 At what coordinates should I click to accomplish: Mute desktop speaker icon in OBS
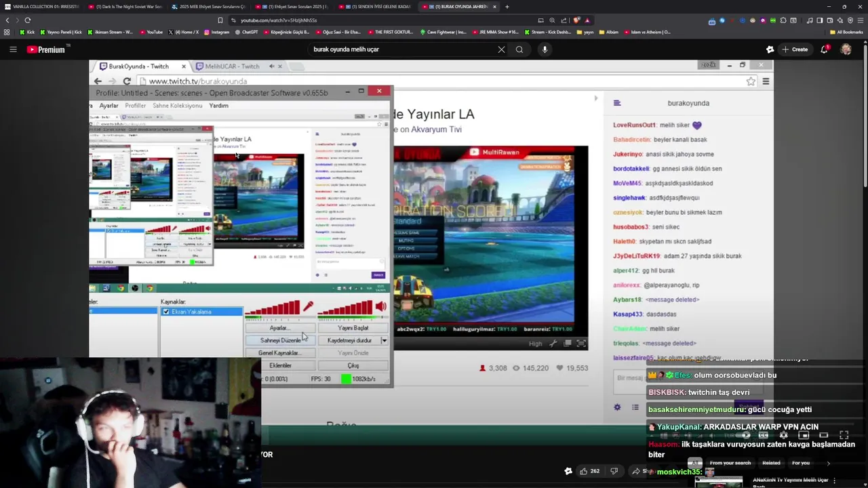click(x=380, y=307)
